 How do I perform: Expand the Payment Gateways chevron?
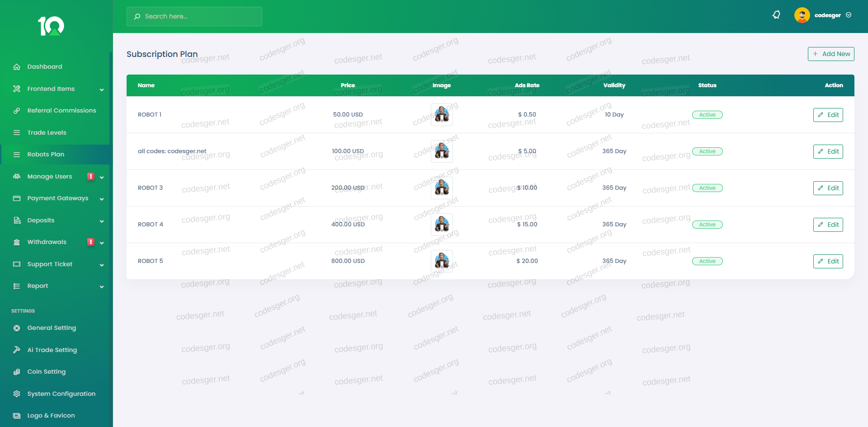point(102,199)
